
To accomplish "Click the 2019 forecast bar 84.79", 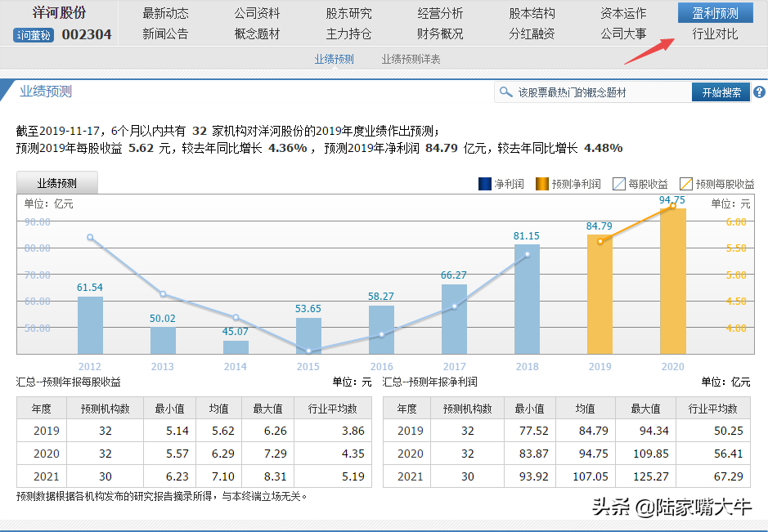I will 600,294.
